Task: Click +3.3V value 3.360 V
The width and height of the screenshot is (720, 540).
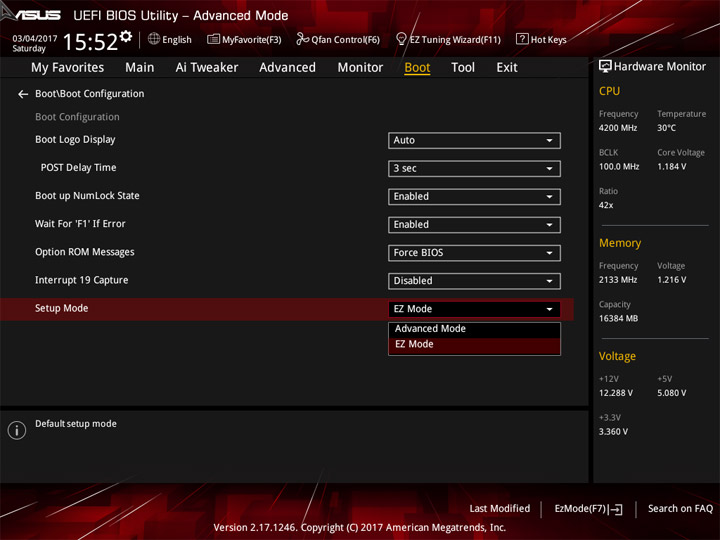Action: 613,432
